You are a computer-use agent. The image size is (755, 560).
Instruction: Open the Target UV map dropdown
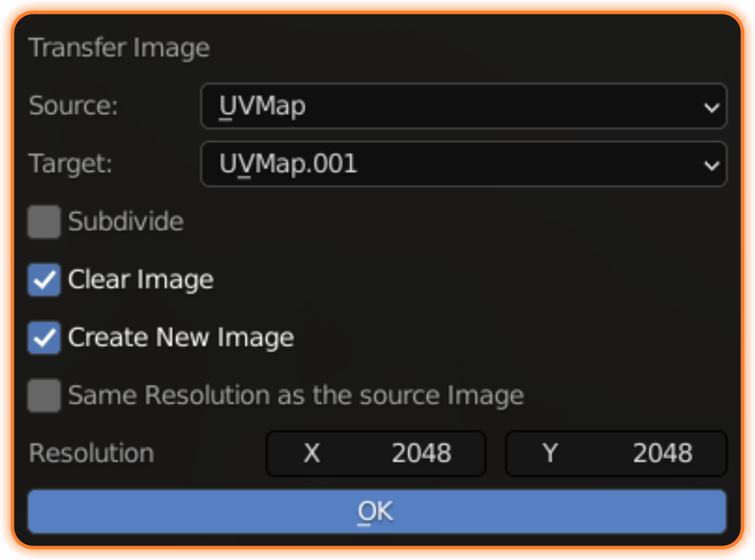click(464, 164)
